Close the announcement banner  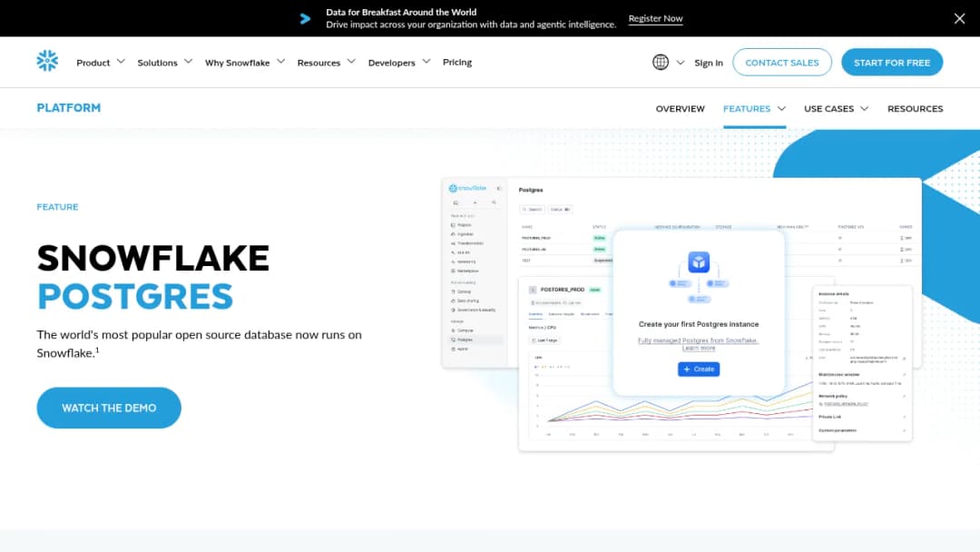point(959,18)
